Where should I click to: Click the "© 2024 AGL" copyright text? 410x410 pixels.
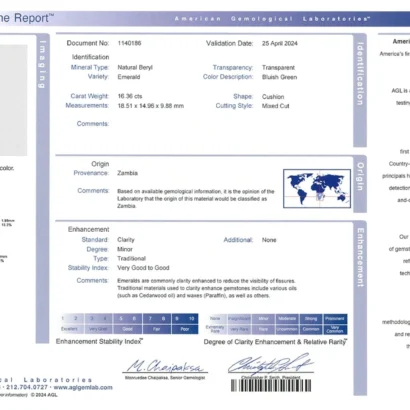click(x=44, y=395)
